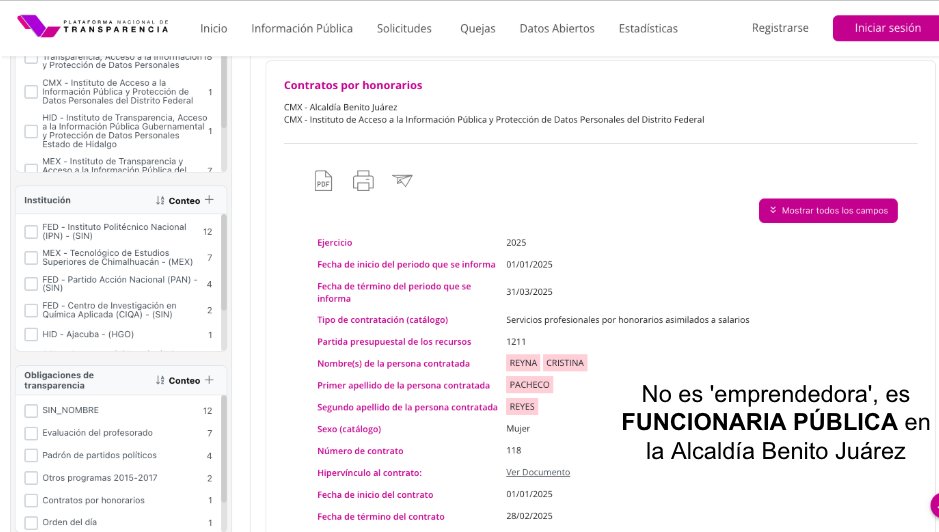Click the Contratos por honorarios heading
Screen dimensions: 939x532
(353, 85)
